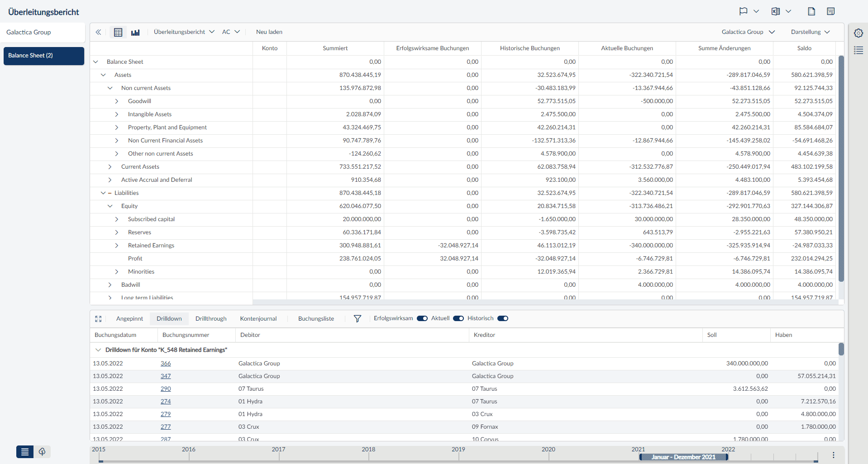The width and height of the screenshot is (868, 464).
Task: Expand the Goodwill row
Action: 117,101
